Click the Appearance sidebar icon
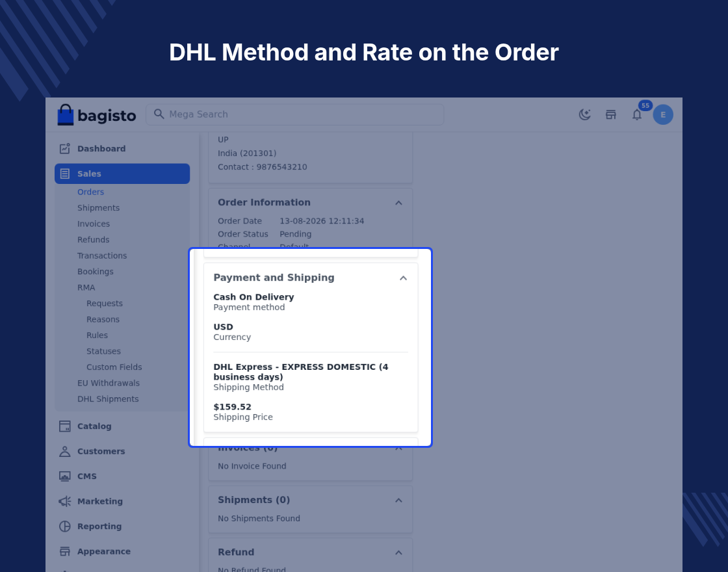 tap(64, 552)
